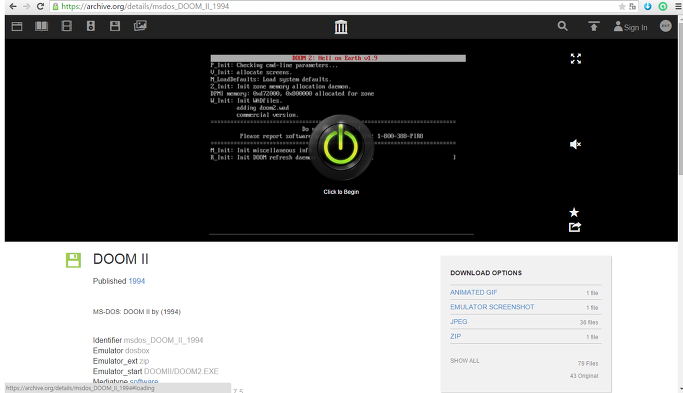Click the '43 Original' count

tap(584, 376)
